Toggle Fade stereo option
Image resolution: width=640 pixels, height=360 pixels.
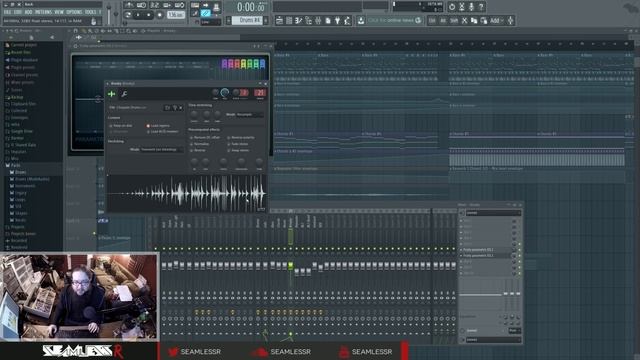238,144
